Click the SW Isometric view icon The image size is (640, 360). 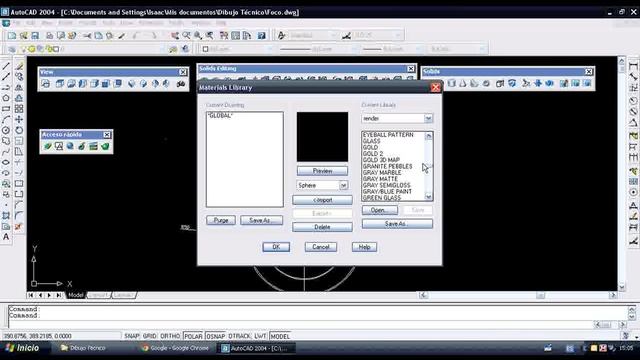tap(131, 84)
